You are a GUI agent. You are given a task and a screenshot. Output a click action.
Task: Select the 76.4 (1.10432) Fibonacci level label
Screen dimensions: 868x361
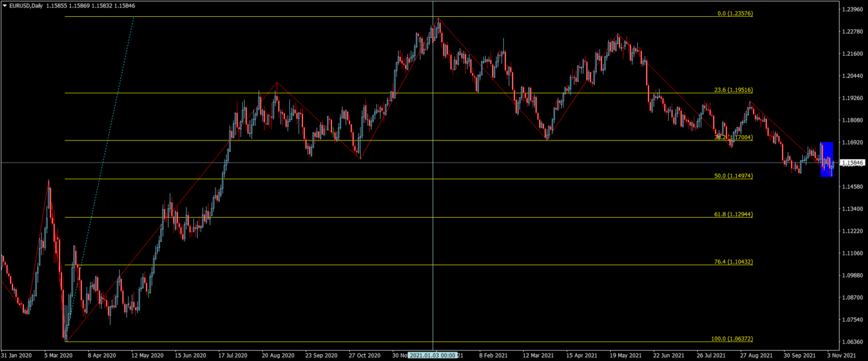tap(733, 262)
